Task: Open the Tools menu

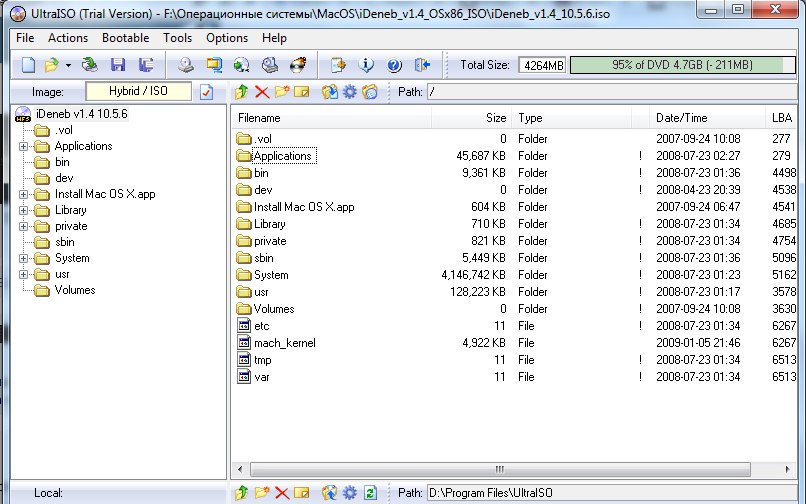Action: (x=177, y=38)
